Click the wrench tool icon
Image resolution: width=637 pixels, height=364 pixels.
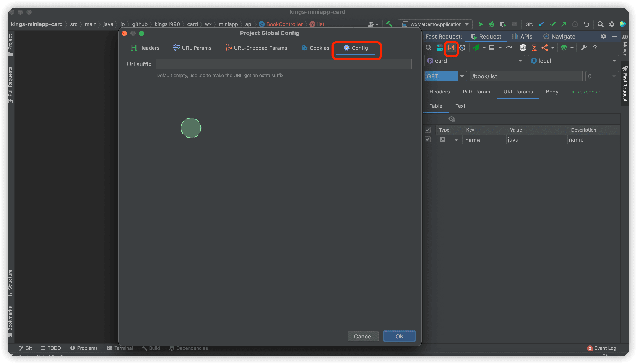[x=584, y=48]
